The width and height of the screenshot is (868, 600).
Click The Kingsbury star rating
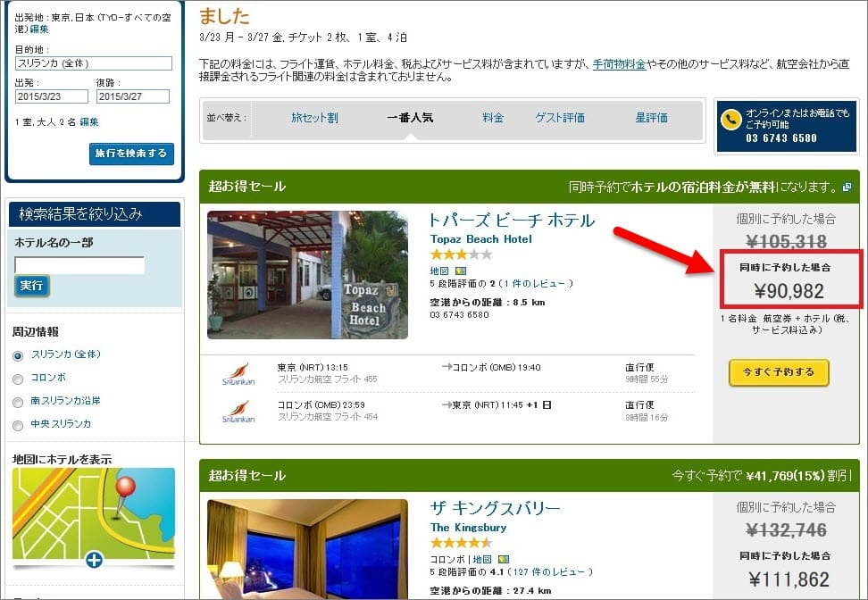[x=461, y=543]
